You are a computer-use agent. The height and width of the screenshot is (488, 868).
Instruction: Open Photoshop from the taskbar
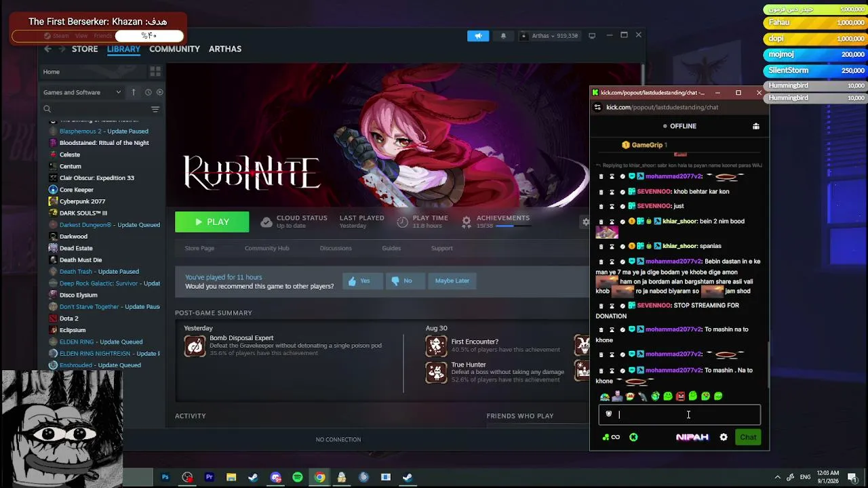click(x=165, y=477)
